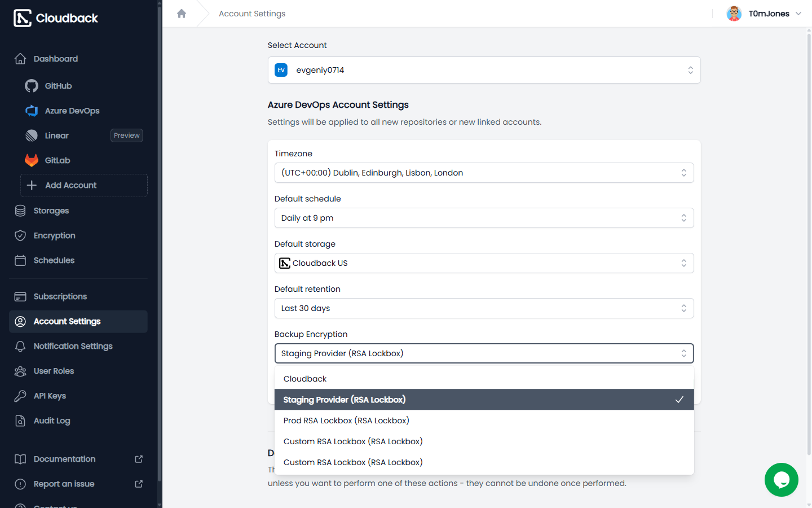This screenshot has width=812, height=508.
Task: Click the Notification Settings bell icon
Action: pos(20,346)
